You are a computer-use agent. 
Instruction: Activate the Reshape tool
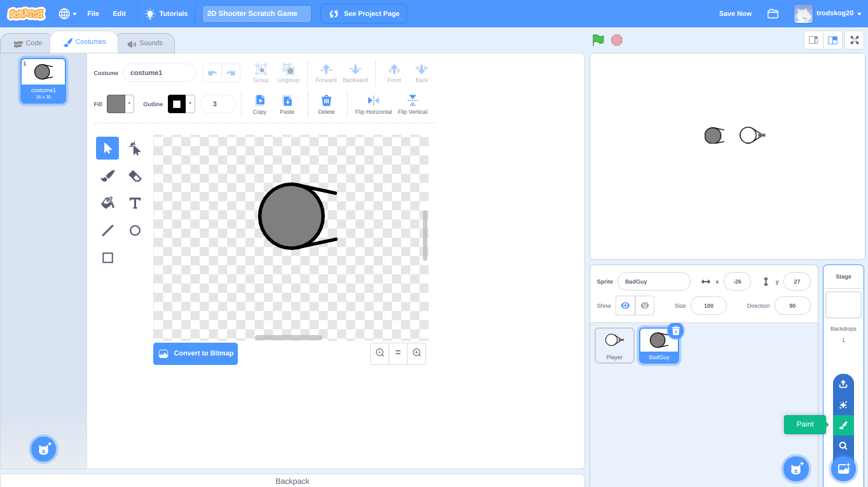[135, 148]
